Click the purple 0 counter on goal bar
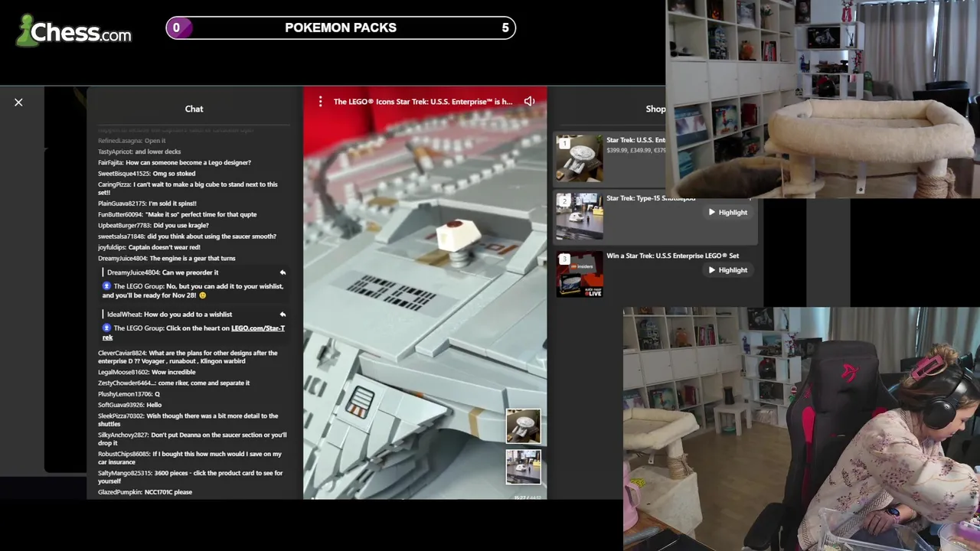The image size is (980, 551). (x=176, y=28)
